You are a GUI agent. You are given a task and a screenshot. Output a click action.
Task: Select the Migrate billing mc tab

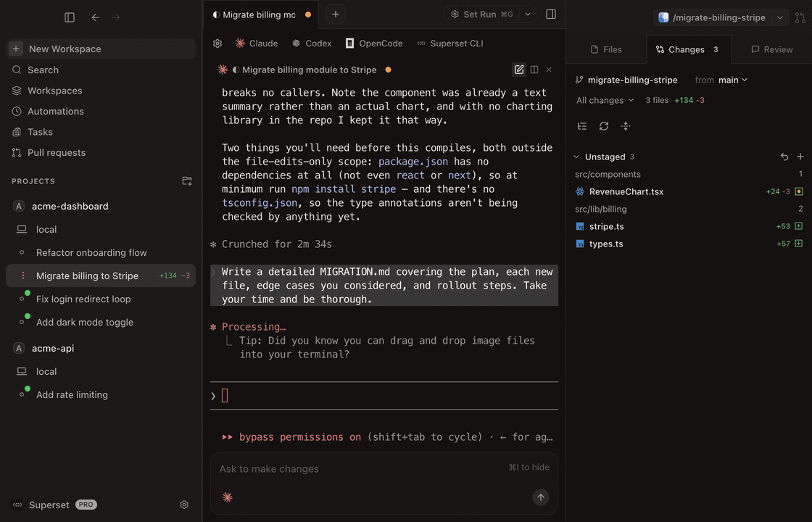click(260, 14)
